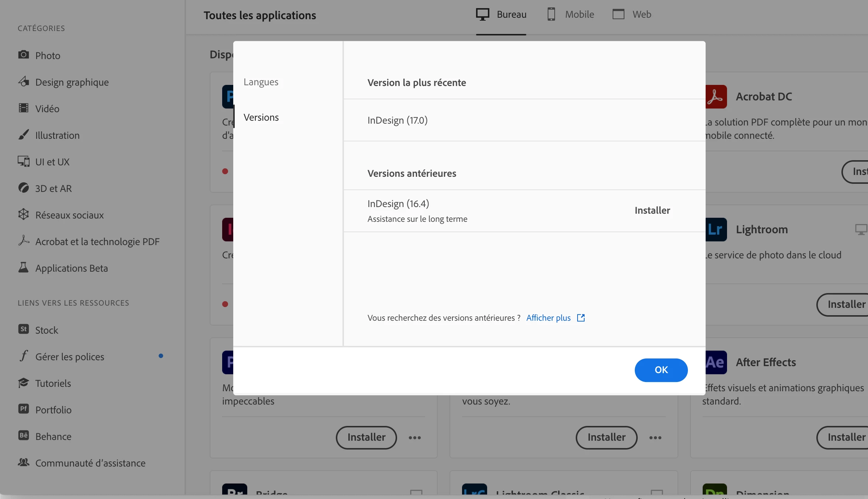Click the After Effects app icon
Image resolution: width=868 pixels, height=499 pixels.
pyautogui.click(x=716, y=362)
